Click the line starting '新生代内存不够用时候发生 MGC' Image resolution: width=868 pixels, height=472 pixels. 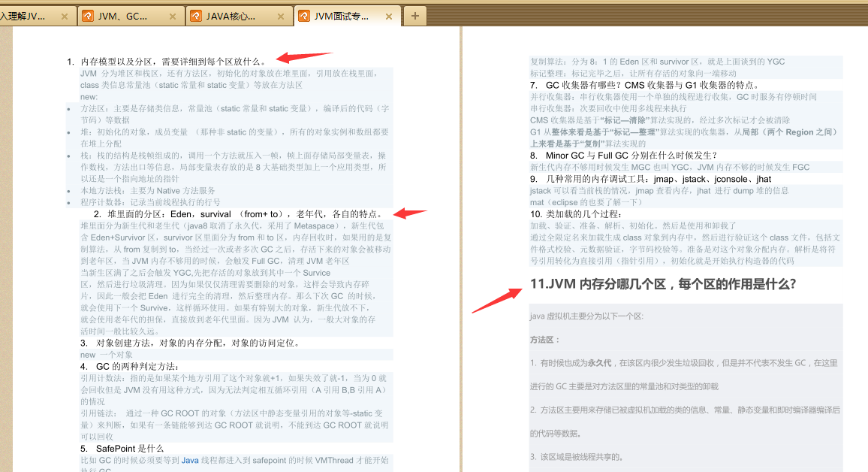pyautogui.click(x=670, y=167)
